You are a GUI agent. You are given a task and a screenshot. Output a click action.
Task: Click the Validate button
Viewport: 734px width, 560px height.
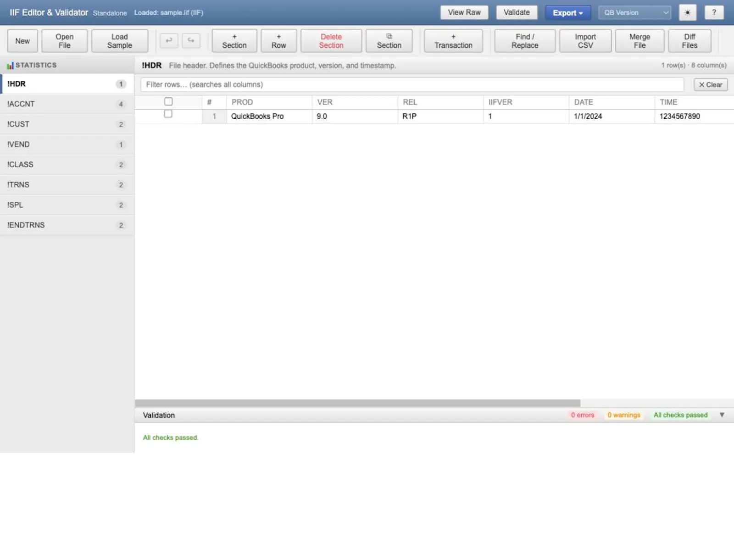[x=517, y=12]
